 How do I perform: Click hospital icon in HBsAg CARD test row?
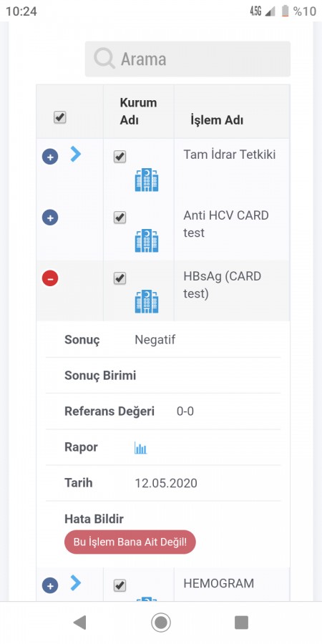pos(147,301)
